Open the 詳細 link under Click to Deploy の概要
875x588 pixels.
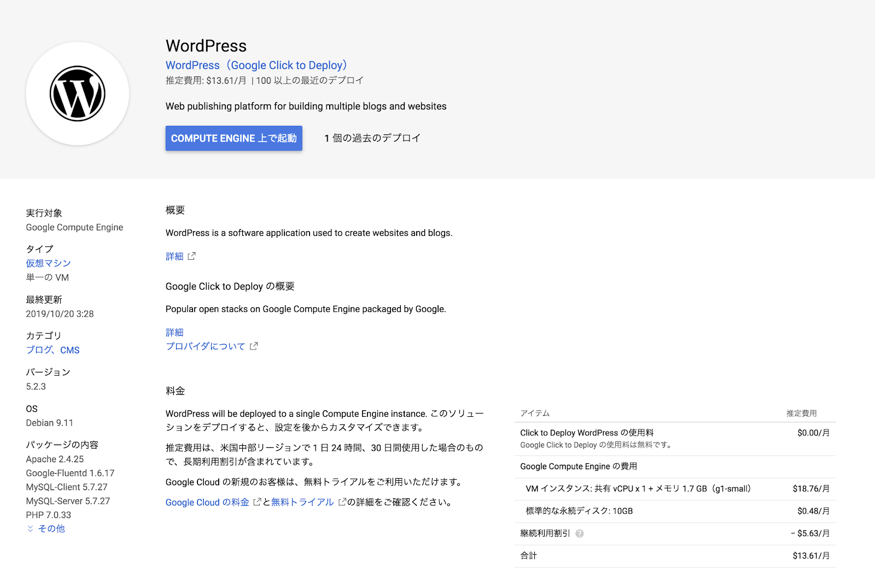point(174,333)
